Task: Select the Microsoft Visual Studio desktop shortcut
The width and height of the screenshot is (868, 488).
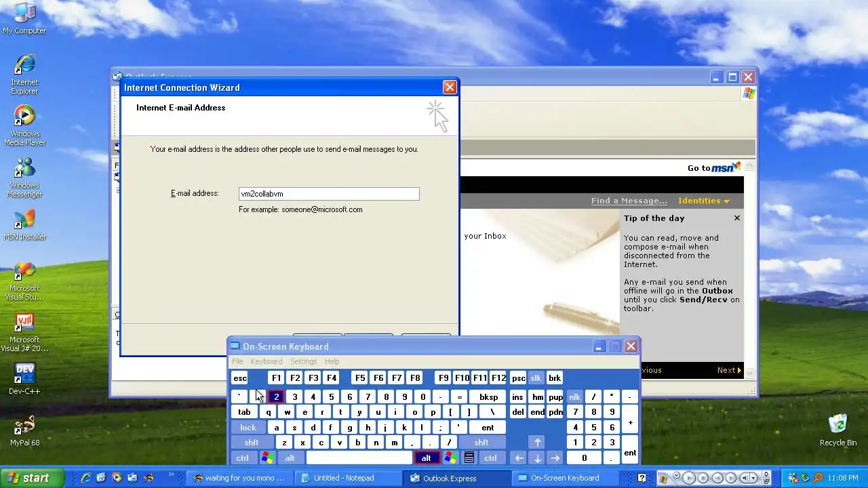Action: (x=24, y=281)
